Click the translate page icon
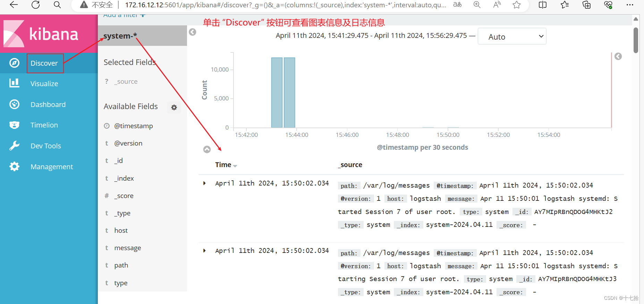This screenshot has width=644, height=304. click(x=457, y=5)
